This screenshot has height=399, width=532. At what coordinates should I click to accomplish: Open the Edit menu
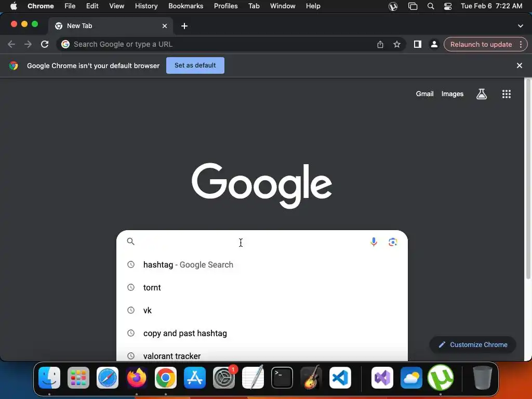[92, 6]
